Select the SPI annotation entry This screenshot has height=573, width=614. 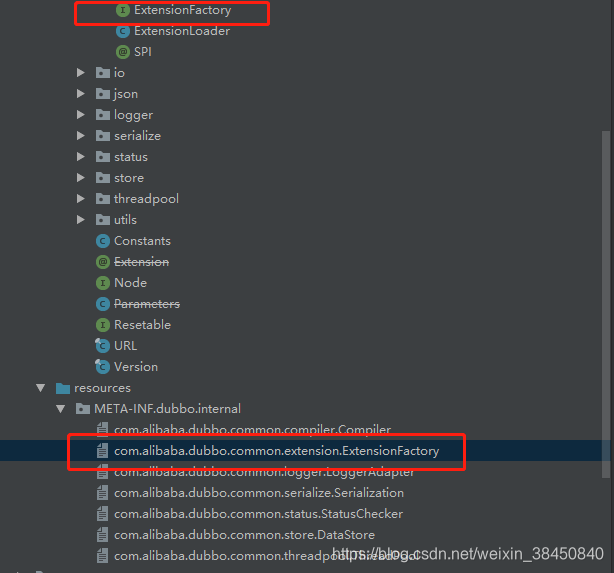point(143,52)
